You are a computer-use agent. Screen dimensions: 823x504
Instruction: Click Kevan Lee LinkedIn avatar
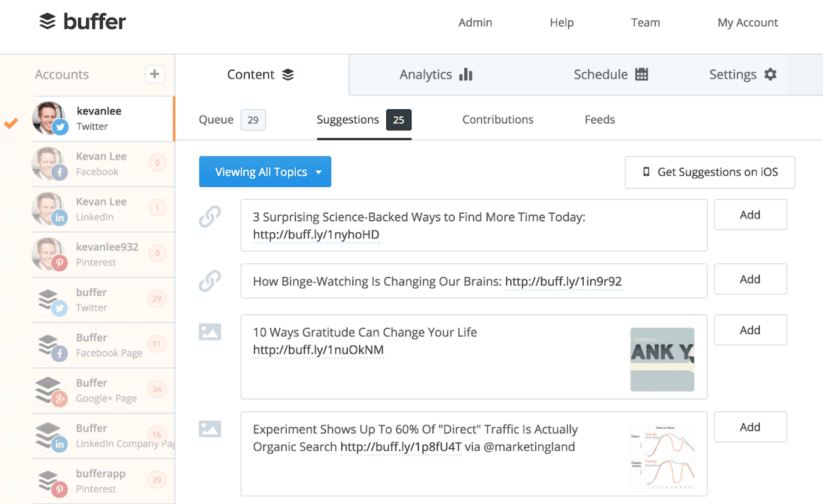coord(50,209)
